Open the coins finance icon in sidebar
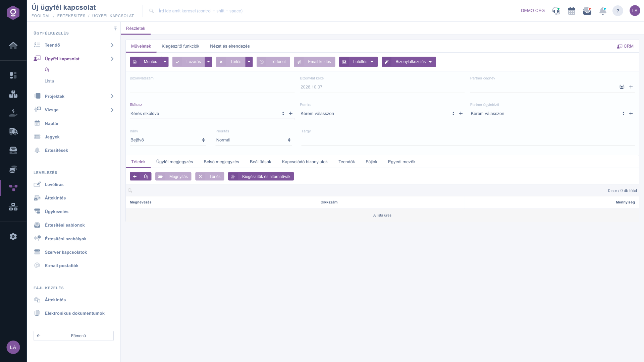This screenshot has width=644, height=362. [x=13, y=169]
